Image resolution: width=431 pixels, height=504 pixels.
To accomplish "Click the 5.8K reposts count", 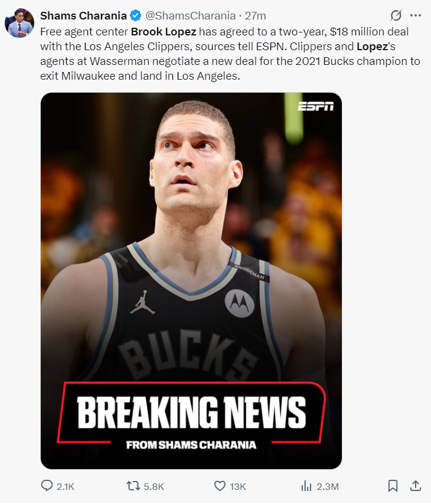I will [154, 487].
